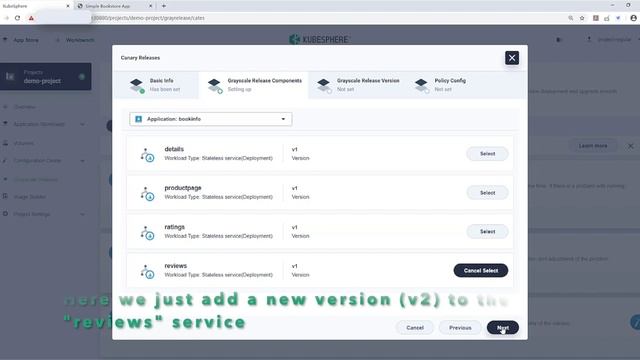Open the Application: bookinfo dropdown

click(x=211, y=119)
